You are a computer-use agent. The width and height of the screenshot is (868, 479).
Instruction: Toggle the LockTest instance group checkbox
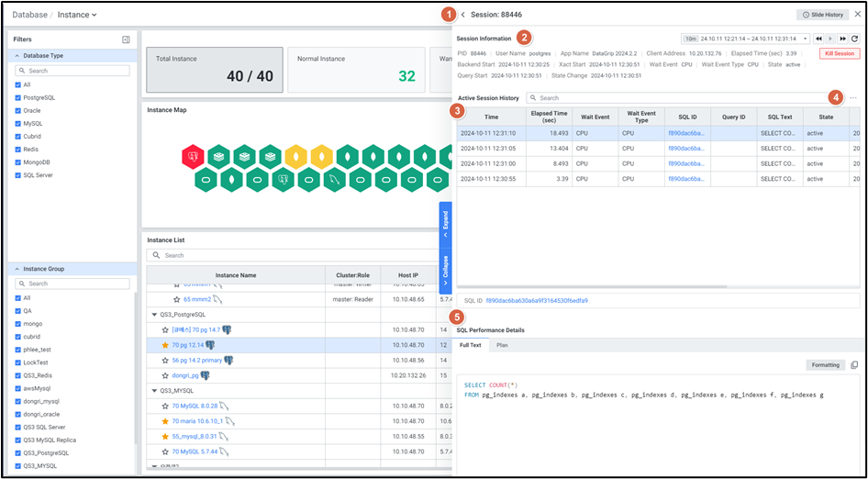coord(18,362)
